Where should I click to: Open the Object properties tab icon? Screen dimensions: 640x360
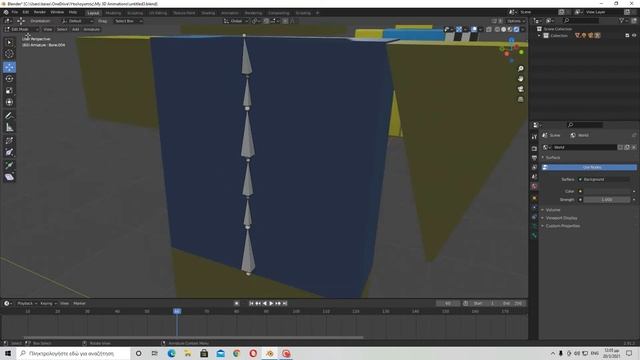(x=534, y=198)
